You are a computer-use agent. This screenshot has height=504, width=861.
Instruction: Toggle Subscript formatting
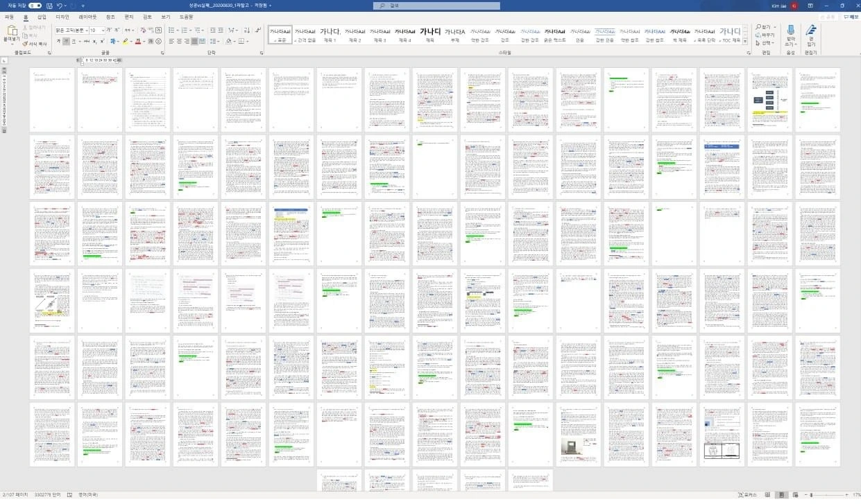click(95, 42)
